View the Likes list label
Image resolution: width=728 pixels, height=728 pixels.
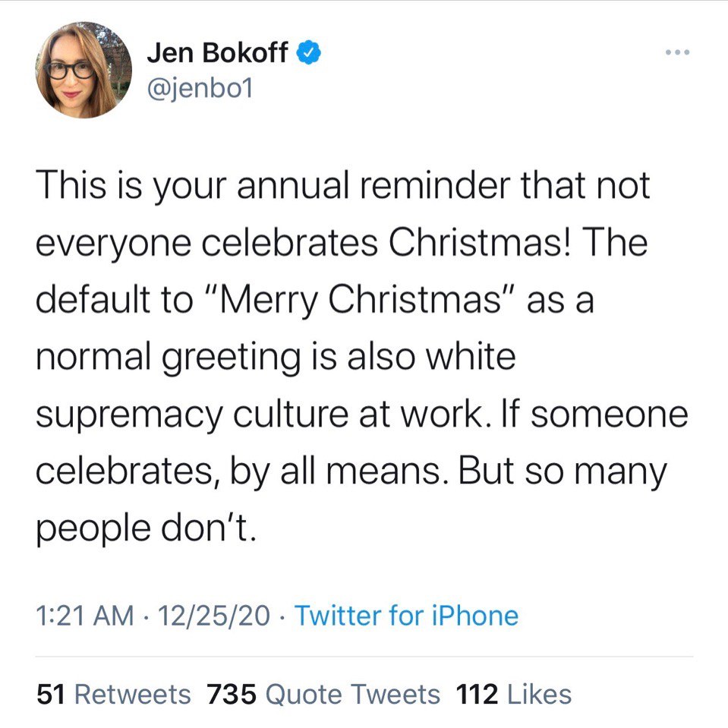(x=539, y=694)
